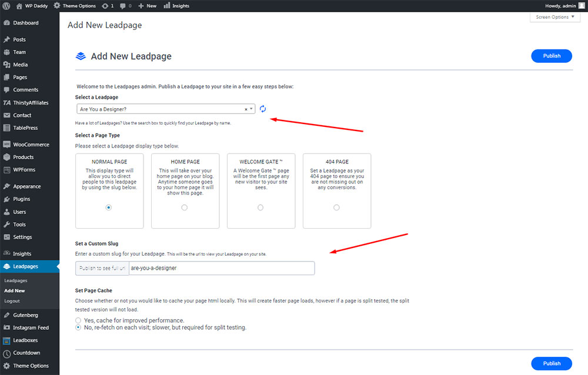Click the Appearance brush icon
This screenshot has width=588, height=375.
click(x=6, y=186)
